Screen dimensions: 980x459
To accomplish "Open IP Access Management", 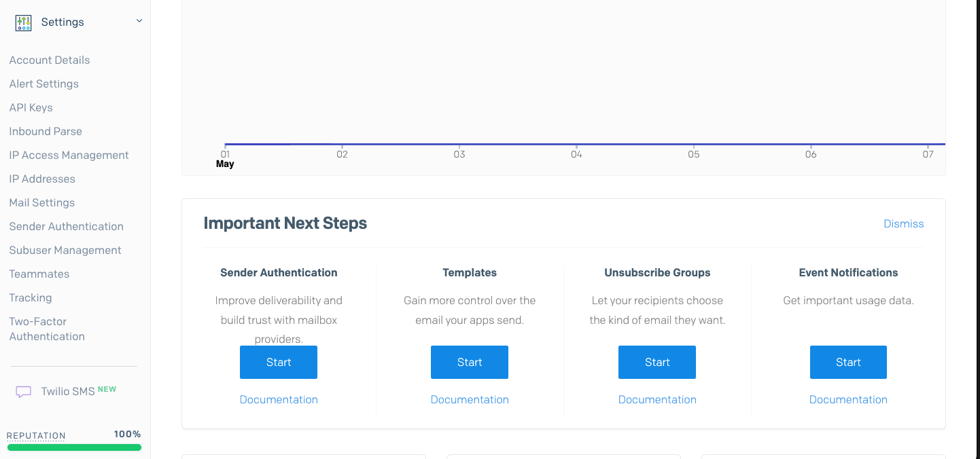I will click(69, 155).
